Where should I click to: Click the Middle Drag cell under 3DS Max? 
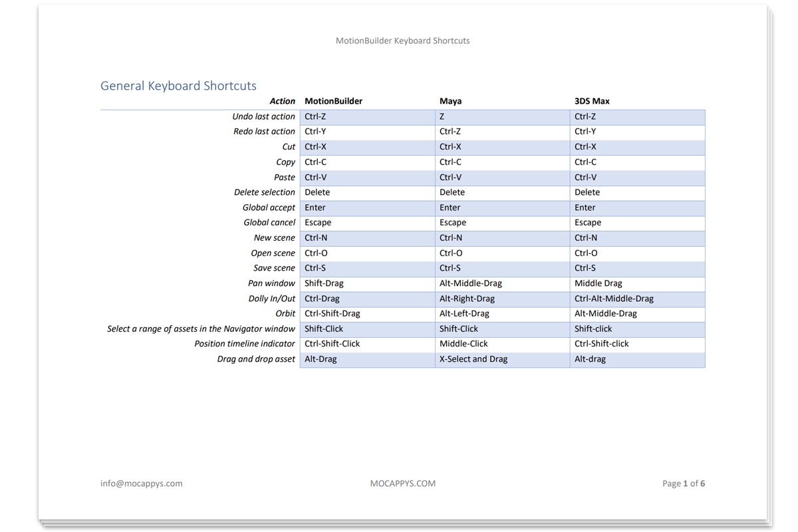point(598,283)
